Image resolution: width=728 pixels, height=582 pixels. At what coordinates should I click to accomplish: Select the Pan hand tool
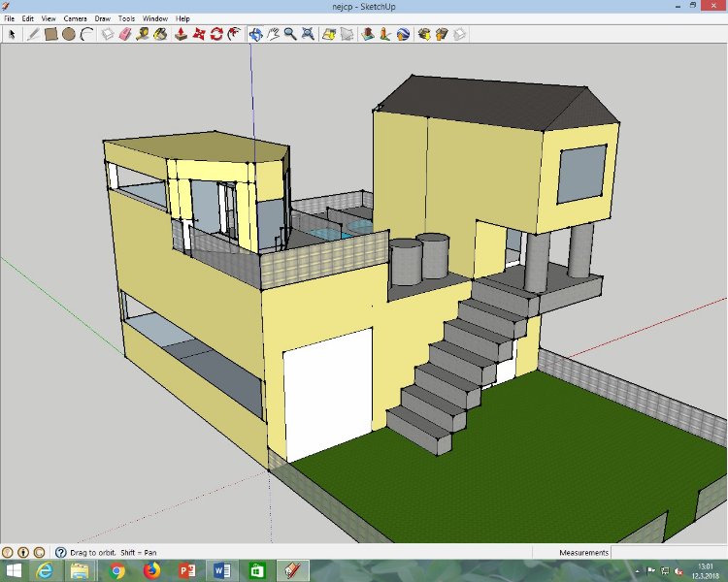point(273,34)
